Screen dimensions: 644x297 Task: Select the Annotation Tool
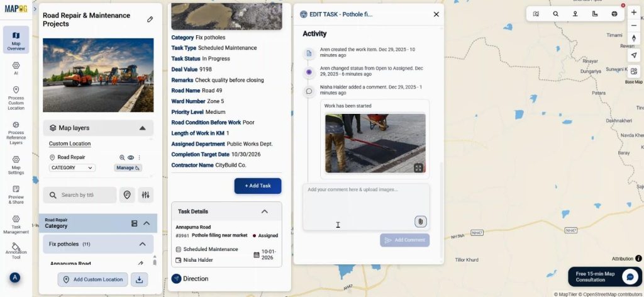16,251
